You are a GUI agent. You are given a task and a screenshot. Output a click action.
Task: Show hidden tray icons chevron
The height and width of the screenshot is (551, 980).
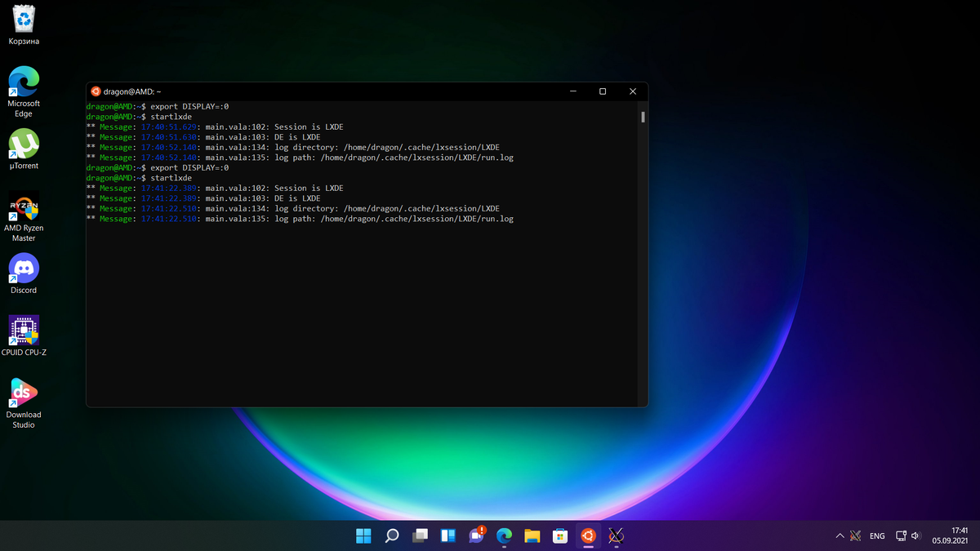point(840,536)
